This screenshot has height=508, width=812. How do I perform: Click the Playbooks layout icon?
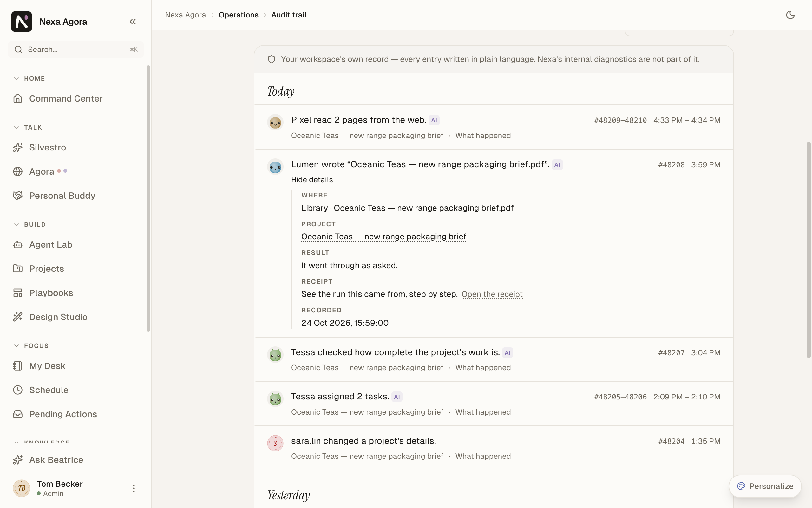point(18,293)
